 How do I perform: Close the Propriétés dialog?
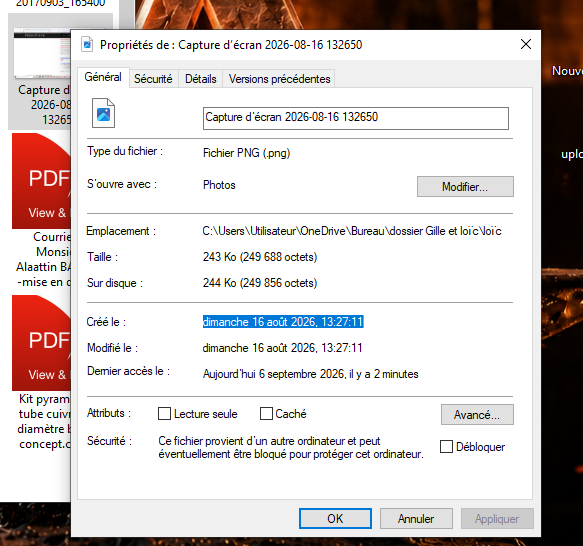[x=526, y=44]
